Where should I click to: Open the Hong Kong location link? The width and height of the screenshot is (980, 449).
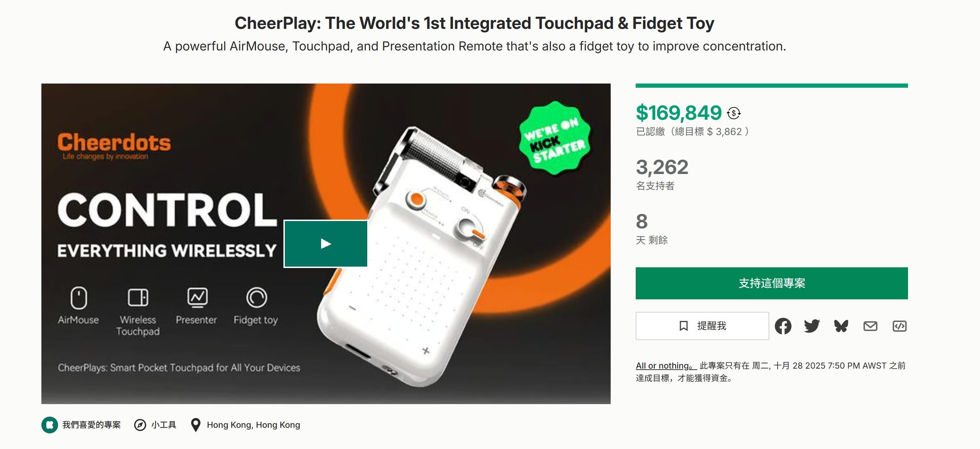coord(254,425)
